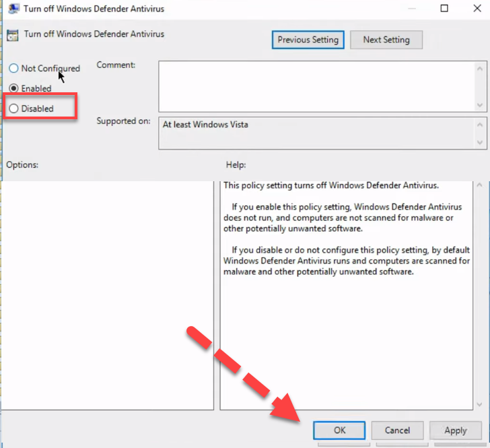Click the Help text describing policy setting
This screenshot has height=448, width=490.
pos(346,228)
